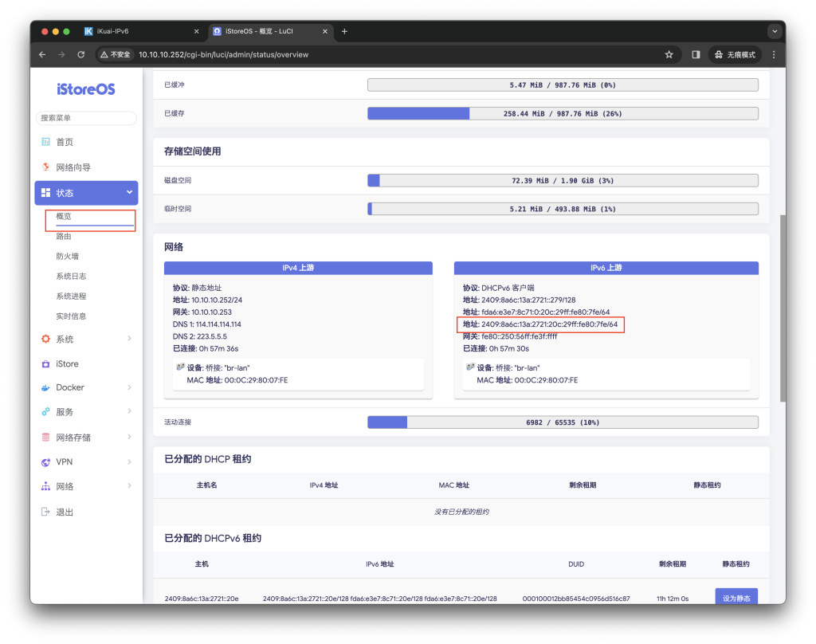
Task: Open the 系统进程 submenu item
Action: tap(71, 296)
